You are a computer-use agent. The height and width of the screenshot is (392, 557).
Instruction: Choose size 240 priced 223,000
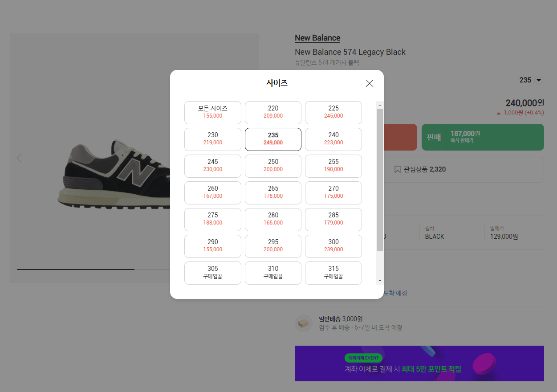(333, 139)
